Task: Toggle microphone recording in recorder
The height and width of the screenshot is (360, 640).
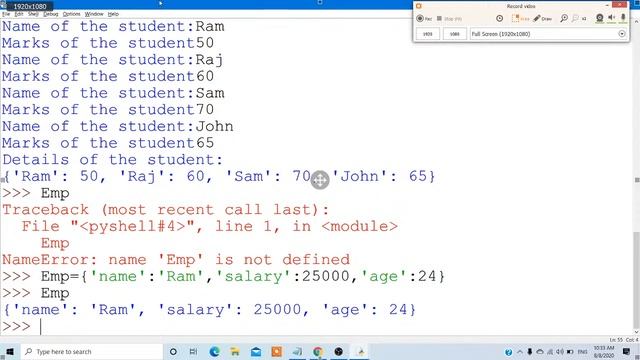Action: tap(623, 18)
